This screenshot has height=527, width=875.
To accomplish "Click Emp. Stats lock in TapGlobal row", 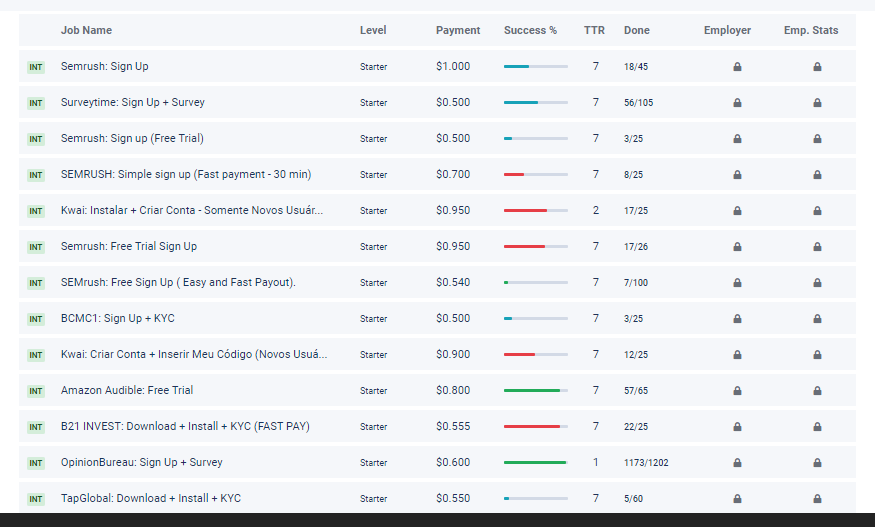I will click(x=817, y=499).
